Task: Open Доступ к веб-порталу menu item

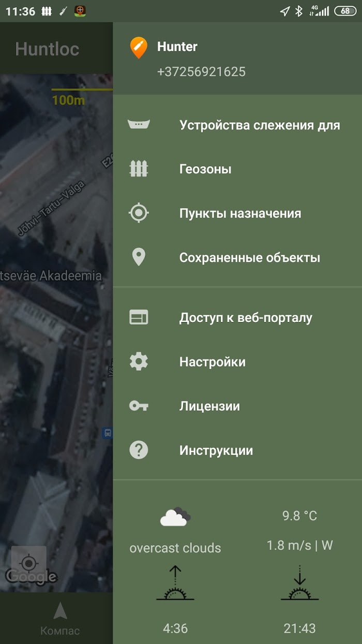Action: [237, 317]
